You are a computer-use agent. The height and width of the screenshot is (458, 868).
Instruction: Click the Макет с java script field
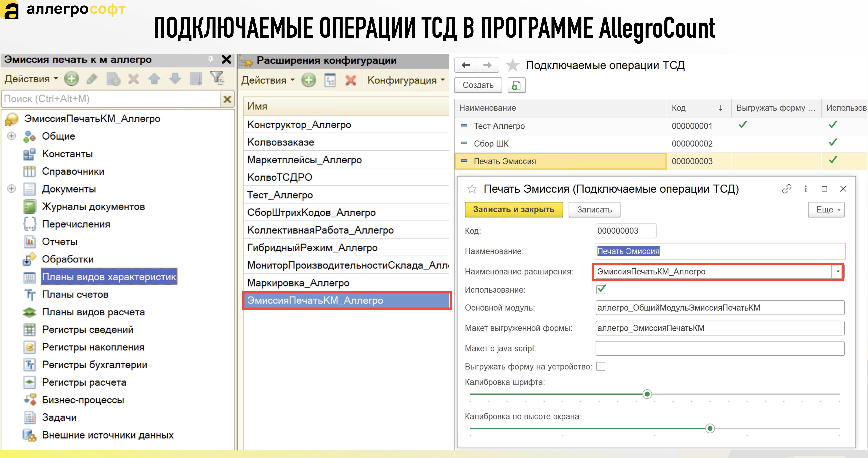tap(720, 348)
